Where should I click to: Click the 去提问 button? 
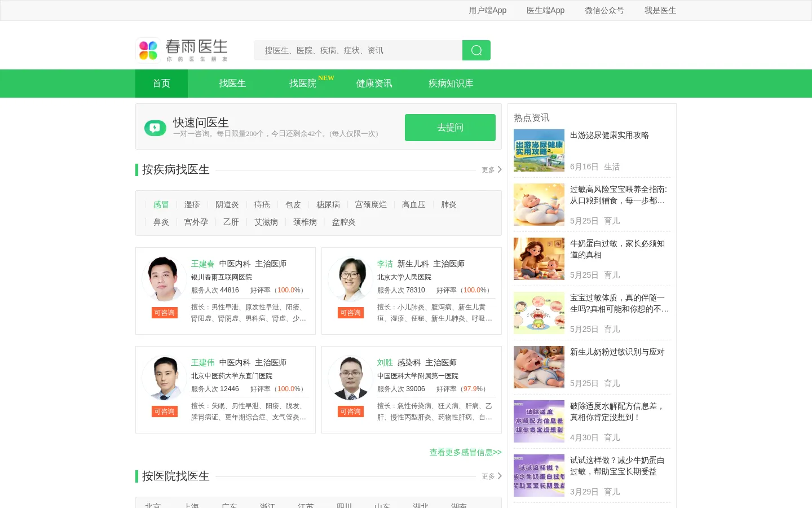(x=450, y=128)
